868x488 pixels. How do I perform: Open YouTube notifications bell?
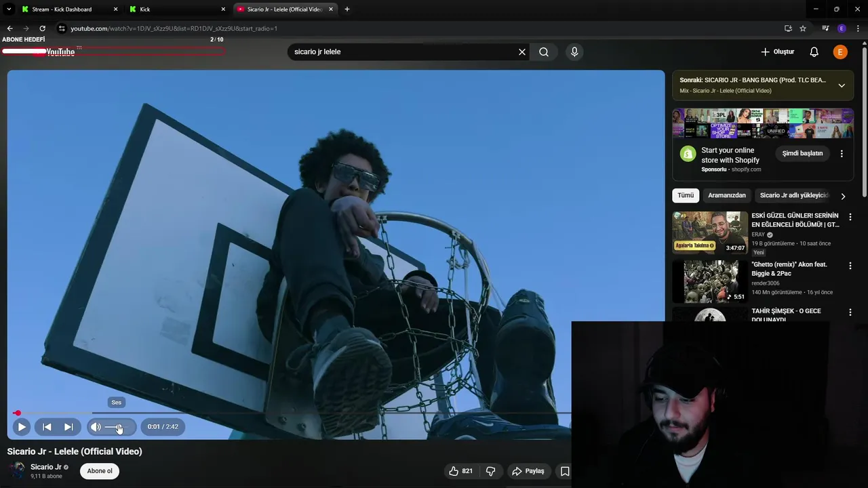[x=814, y=52]
